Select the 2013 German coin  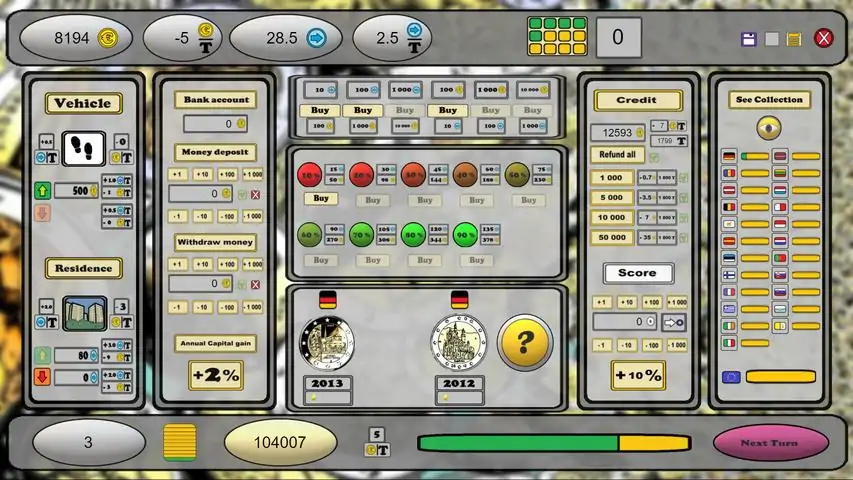pos(327,343)
